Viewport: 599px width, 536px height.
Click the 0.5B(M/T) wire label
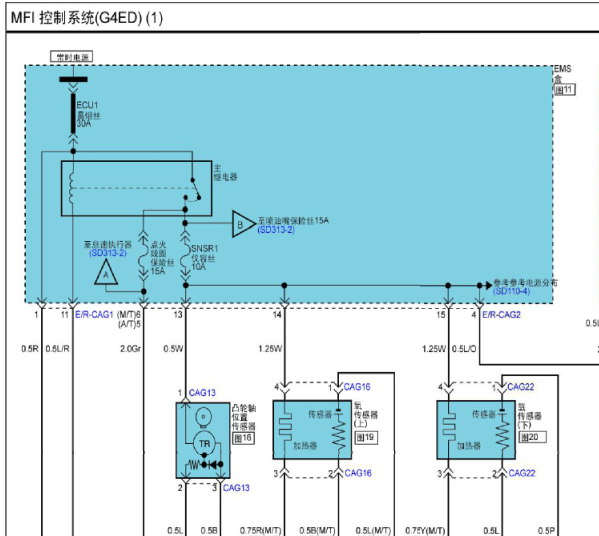pyautogui.click(x=317, y=531)
